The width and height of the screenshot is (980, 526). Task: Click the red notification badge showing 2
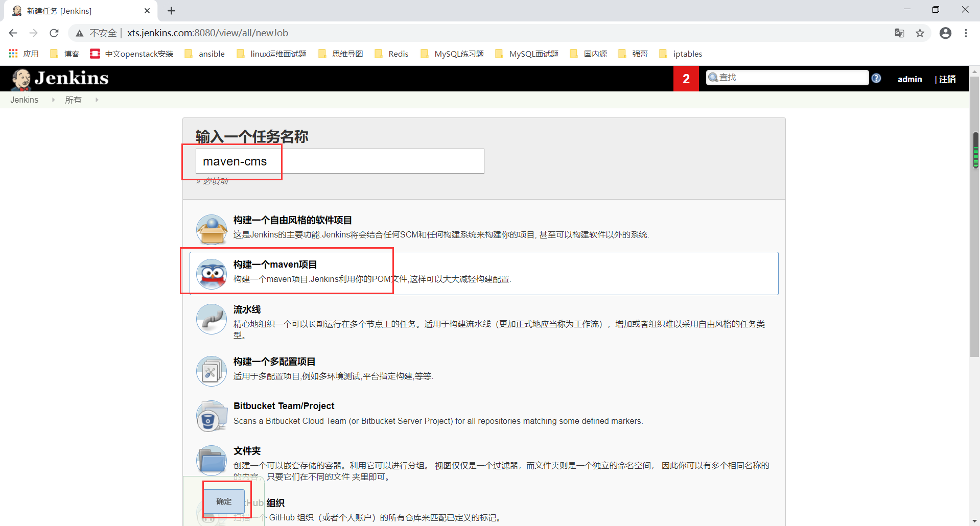686,79
